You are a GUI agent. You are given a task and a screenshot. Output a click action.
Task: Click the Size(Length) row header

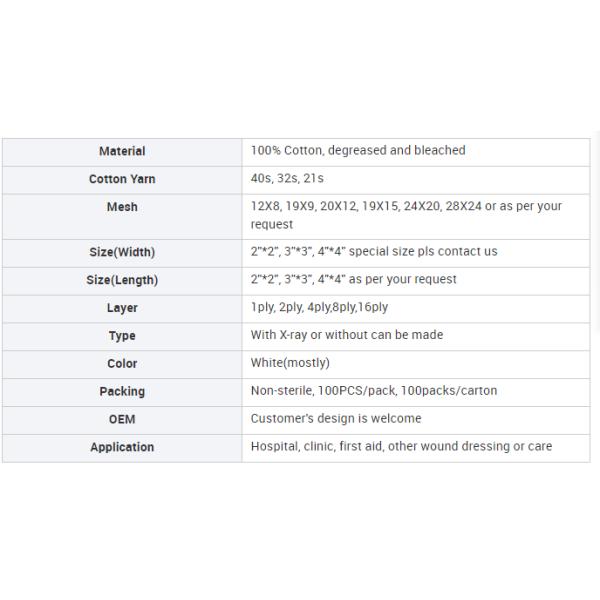[x=122, y=280]
